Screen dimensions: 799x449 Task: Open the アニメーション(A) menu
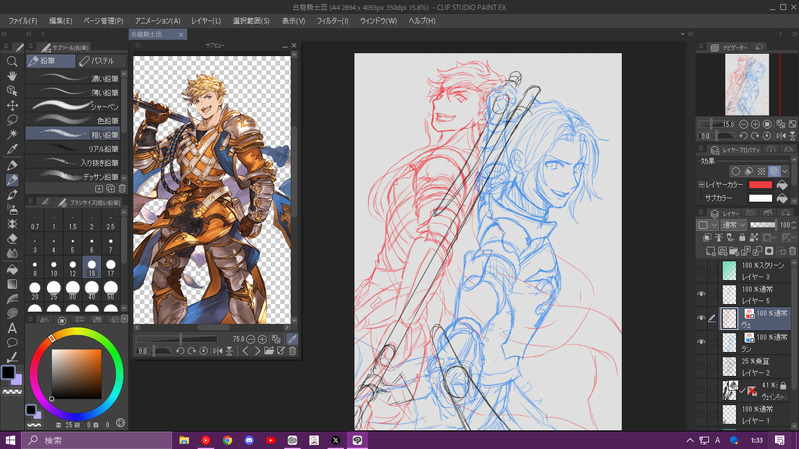pyautogui.click(x=158, y=20)
